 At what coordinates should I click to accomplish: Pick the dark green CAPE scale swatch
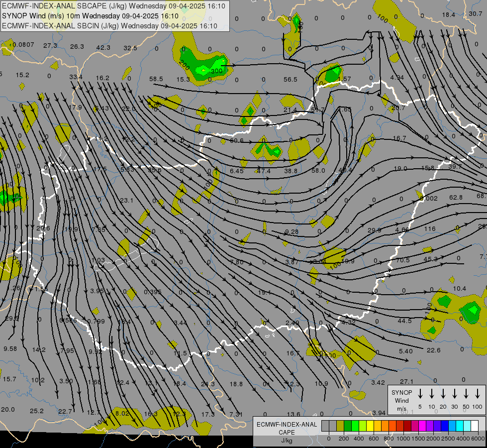[348, 426]
